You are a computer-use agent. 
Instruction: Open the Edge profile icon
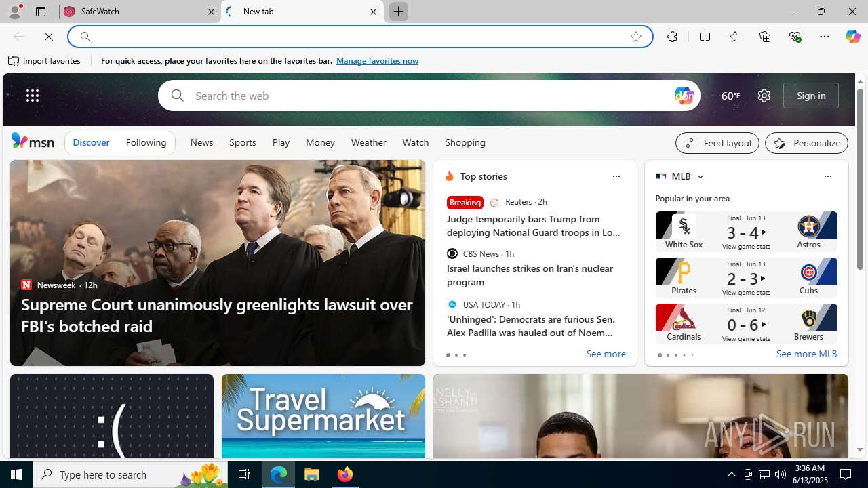tap(14, 12)
